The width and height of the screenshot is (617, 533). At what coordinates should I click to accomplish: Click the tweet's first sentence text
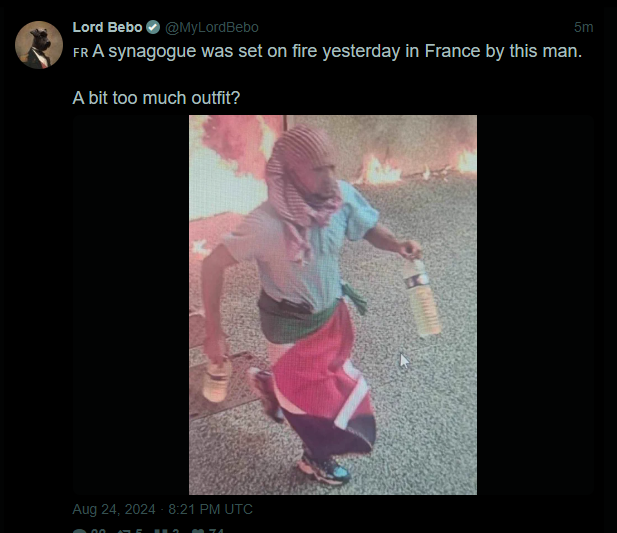(337, 52)
